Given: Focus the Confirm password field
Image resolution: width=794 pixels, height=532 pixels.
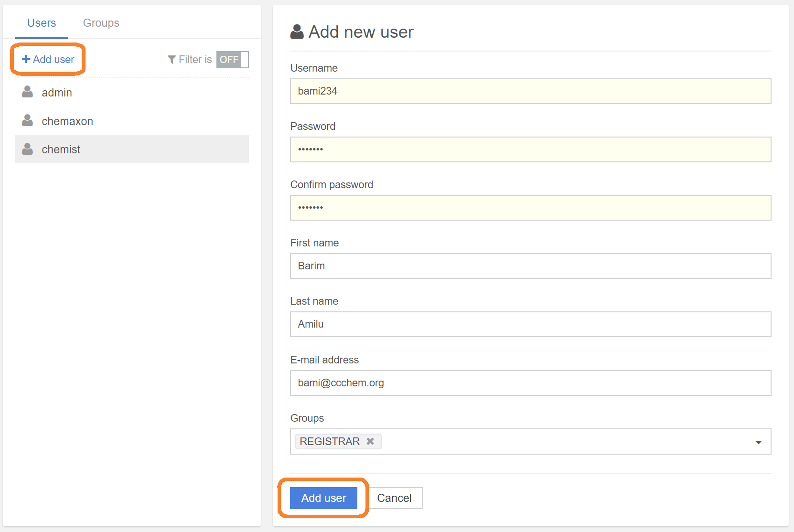Looking at the screenshot, I should (x=530, y=208).
